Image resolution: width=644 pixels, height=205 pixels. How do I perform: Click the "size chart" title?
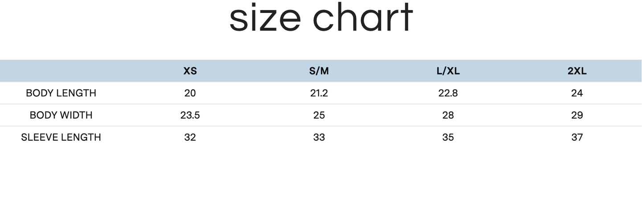[321, 19]
